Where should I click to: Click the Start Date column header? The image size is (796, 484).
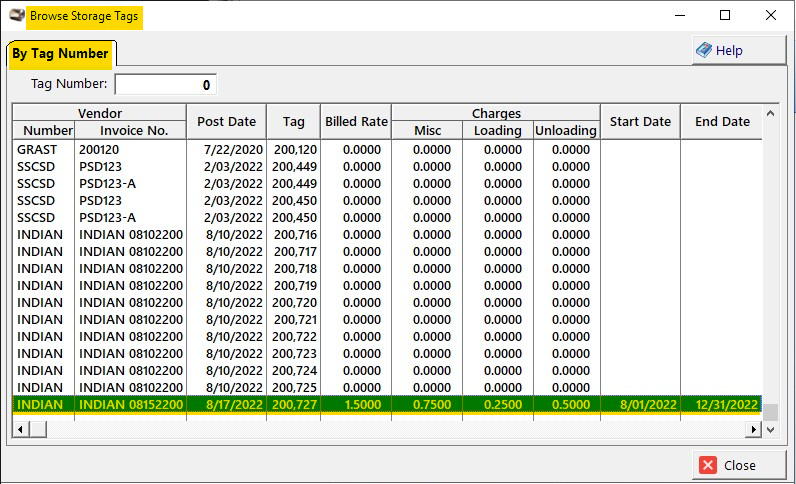pos(640,122)
